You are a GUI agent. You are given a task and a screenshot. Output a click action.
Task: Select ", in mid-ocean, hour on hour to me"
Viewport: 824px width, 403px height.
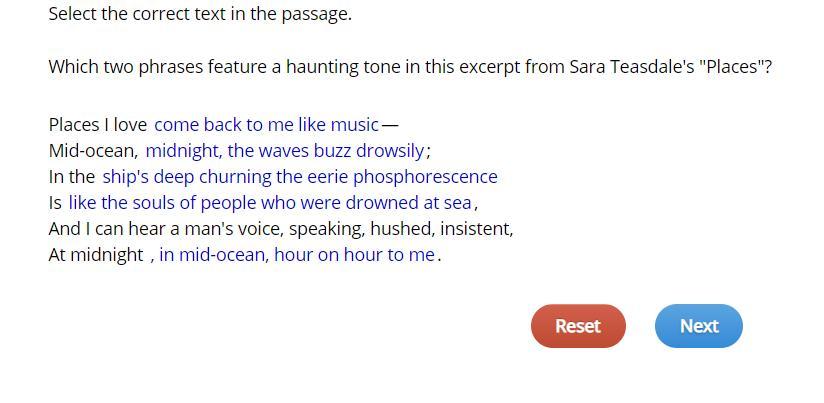click(x=293, y=255)
